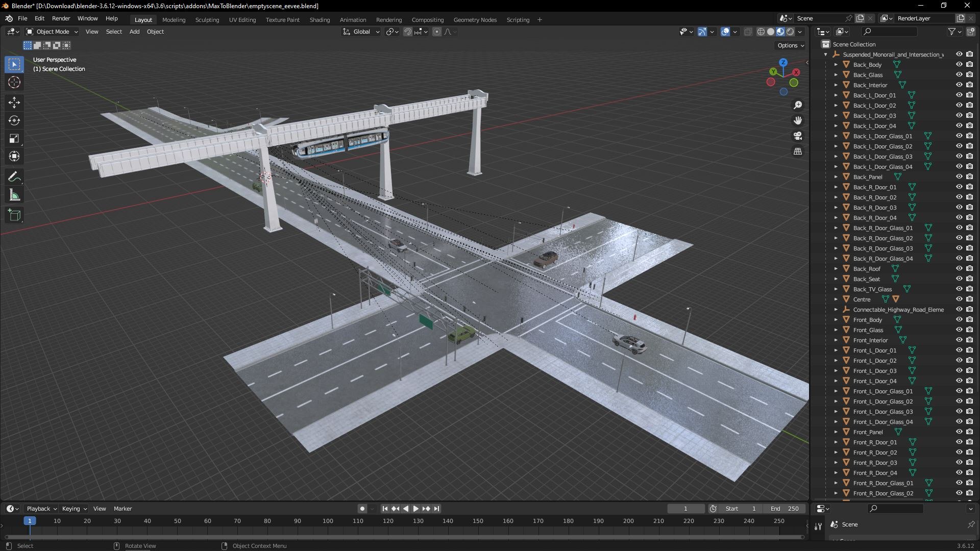Hide Back_Glass in viewport
The image size is (980, 551).
[x=959, y=75]
